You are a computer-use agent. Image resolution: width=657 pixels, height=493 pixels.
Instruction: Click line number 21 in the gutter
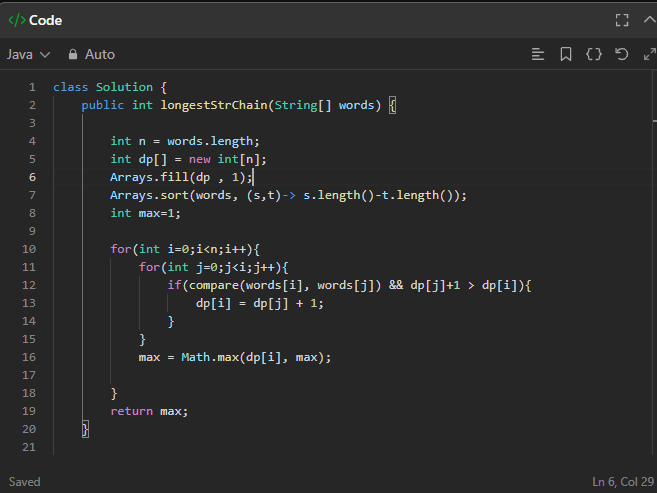coord(29,447)
